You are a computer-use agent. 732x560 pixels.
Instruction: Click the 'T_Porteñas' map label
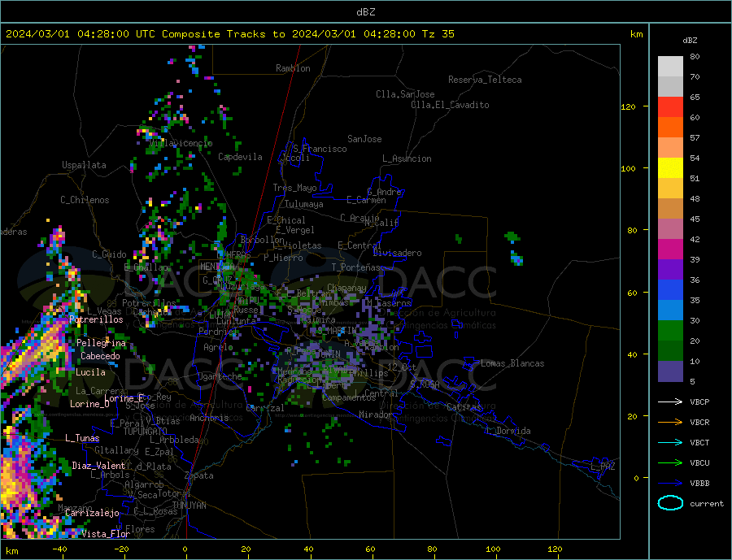[356, 267]
